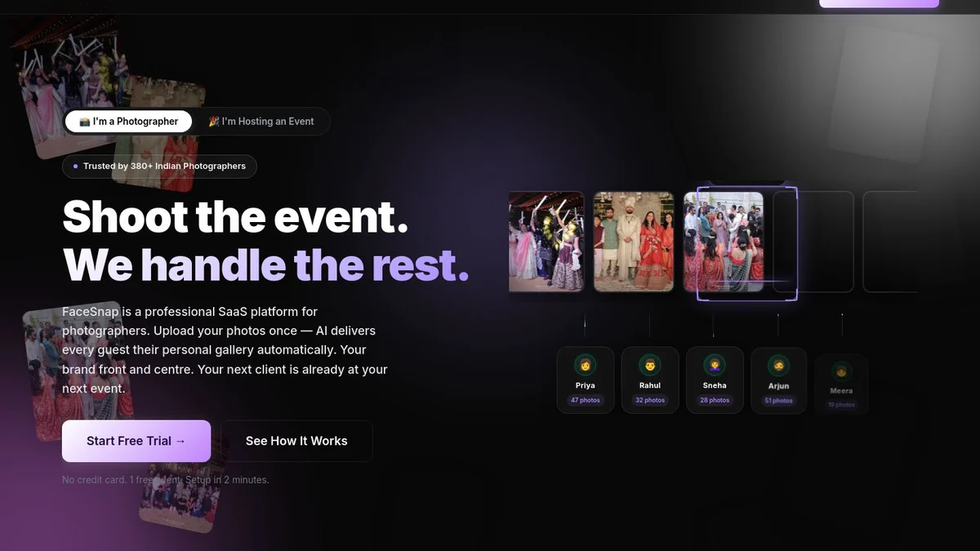Screen dimensions: 980x551
Task: Click the name Rahul on the guest card
Action: (650, 385)
